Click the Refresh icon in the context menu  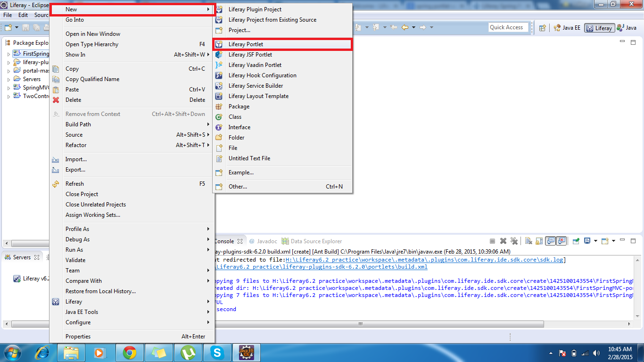click(x=56, y=184)
